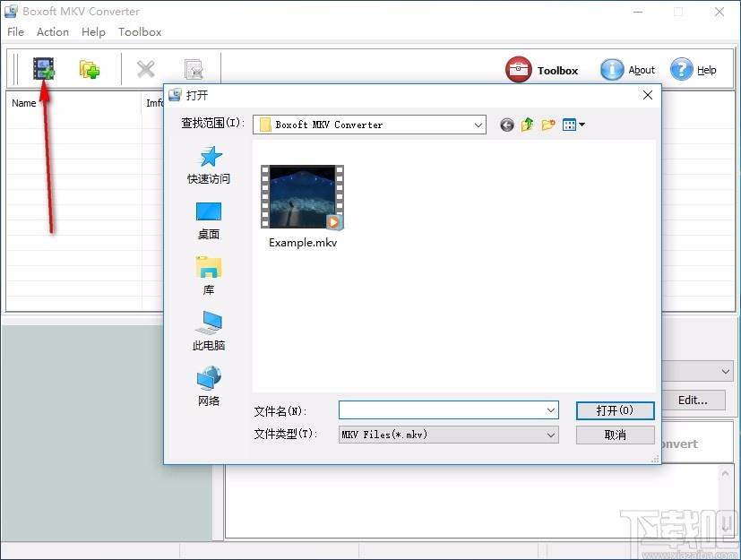Viewport: 741px width, 560px height.
Task: Select the Example.mkv video thumbnail
Action: (303, 197)
